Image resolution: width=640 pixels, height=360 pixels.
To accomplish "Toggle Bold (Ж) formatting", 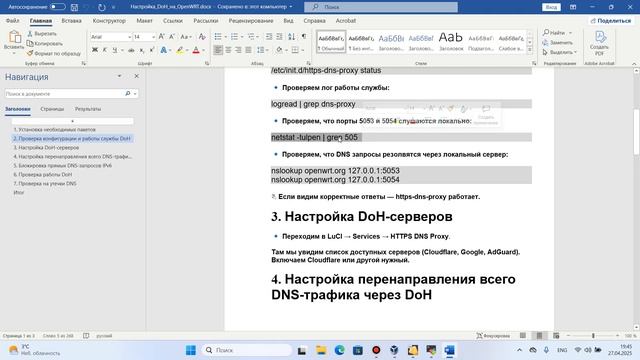I will (95, 50).
